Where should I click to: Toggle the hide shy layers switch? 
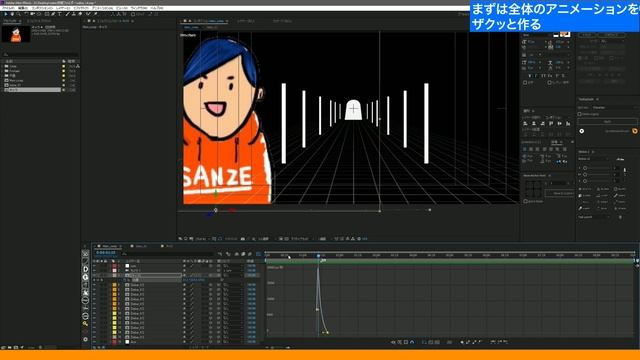pyautogui.click(x=236, y=254)
